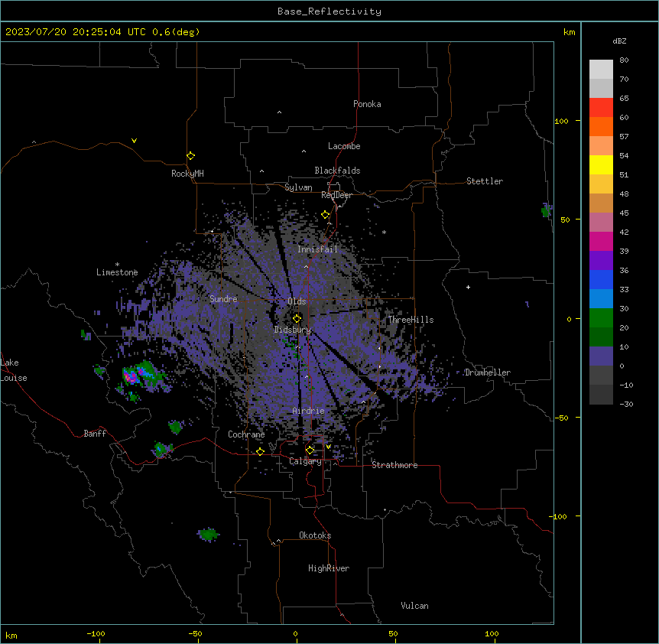Click the RockyMH label
This screenshot has height=644, width=659.
[187, 174]
